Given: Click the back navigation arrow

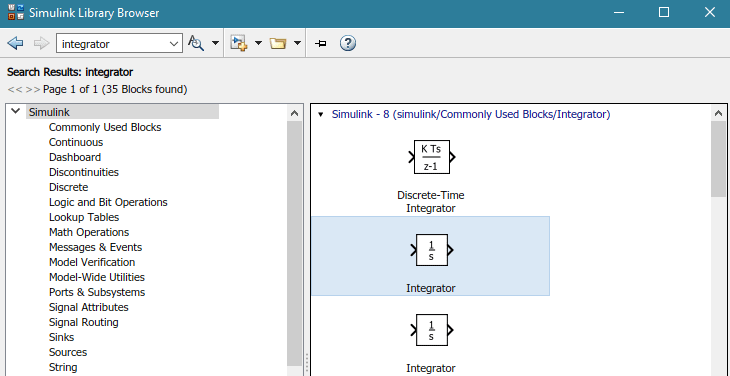Looking at the screenshot, I should coord(15,44).
